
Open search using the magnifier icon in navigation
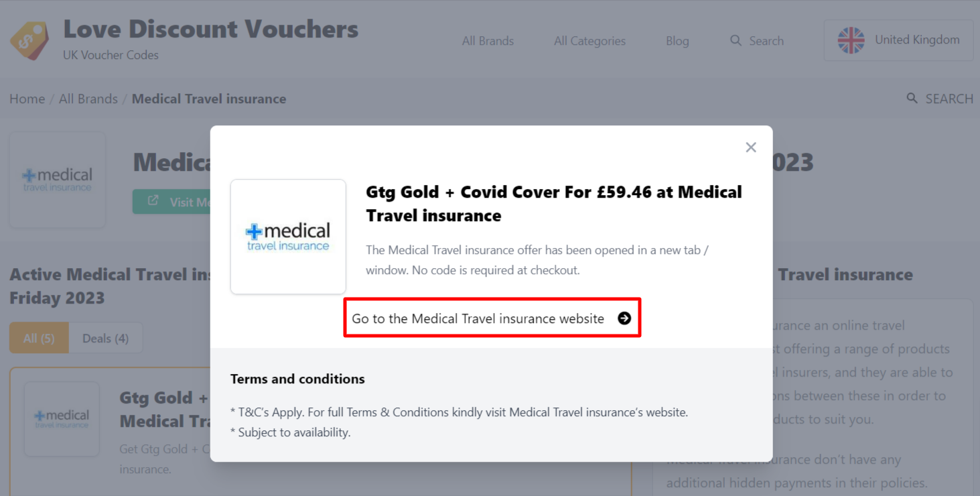pyautogui.click(x=735, y=41)
